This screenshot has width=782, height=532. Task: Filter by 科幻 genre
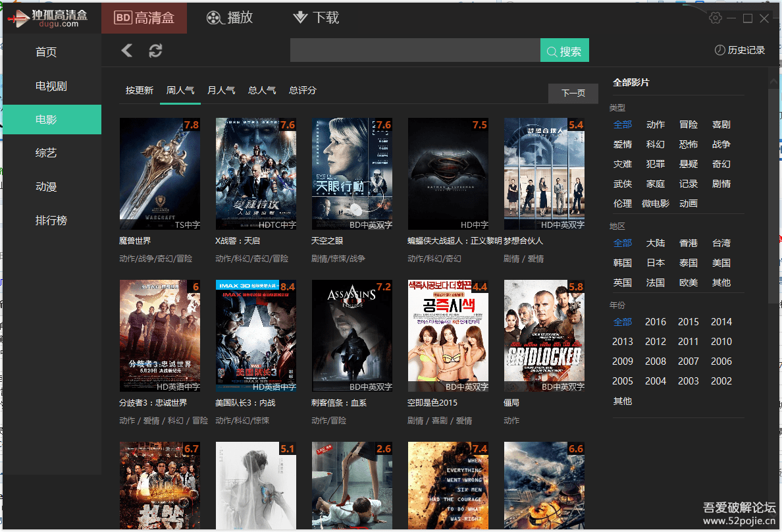point(656,144)
